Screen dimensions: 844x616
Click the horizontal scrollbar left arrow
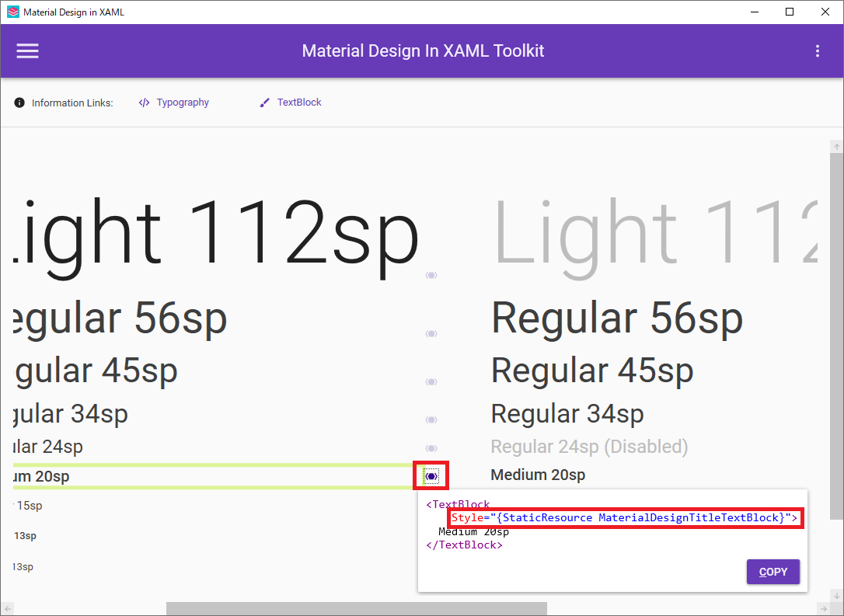[8, 608]
